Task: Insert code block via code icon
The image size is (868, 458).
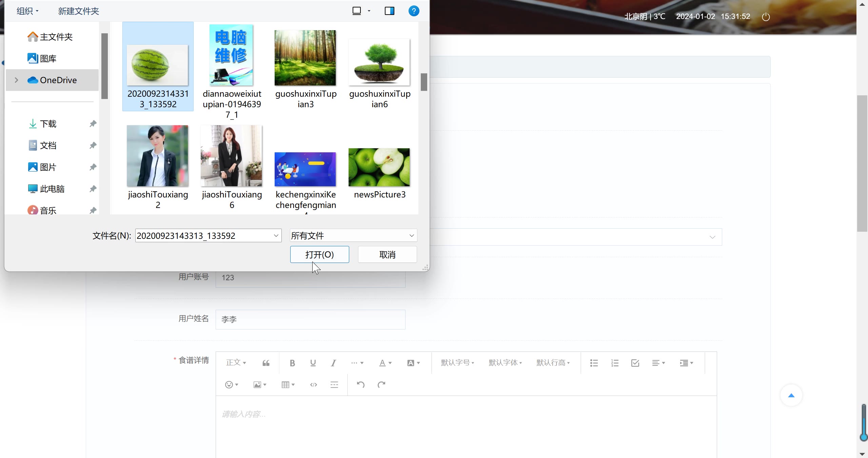Action: 314,385
